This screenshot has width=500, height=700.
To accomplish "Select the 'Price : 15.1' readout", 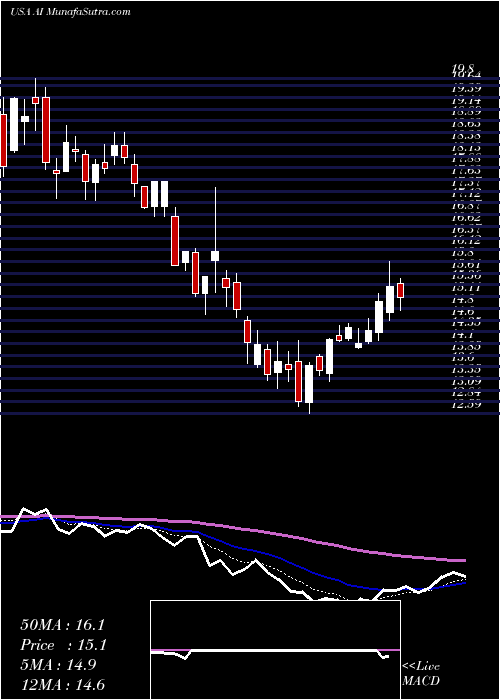I will 62,645.
